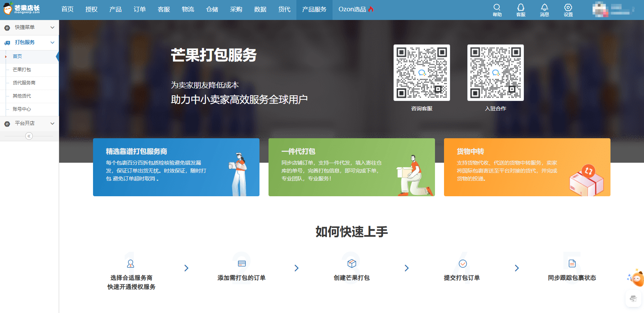Click arrow after 创建芒果打包 step
This screenshot has height=313, width=644.
406,268
